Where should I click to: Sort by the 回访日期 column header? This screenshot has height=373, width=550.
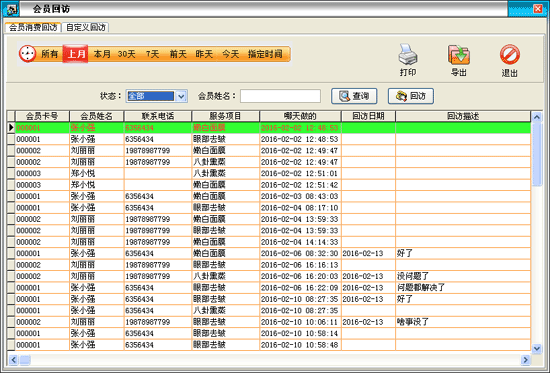368,116
